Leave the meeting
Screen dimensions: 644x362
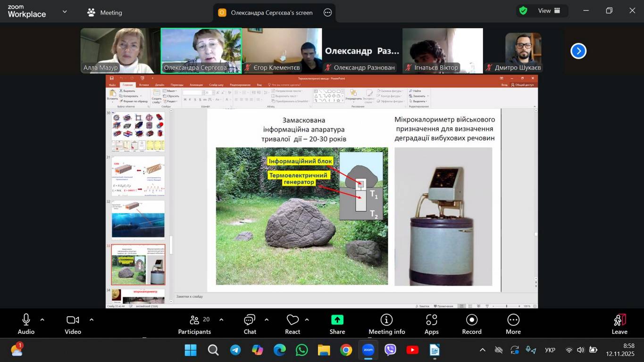[x=619, y=324]
